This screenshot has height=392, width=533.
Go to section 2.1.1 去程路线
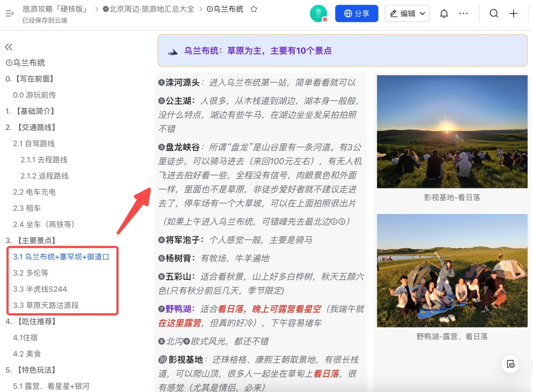coord(44,160)
